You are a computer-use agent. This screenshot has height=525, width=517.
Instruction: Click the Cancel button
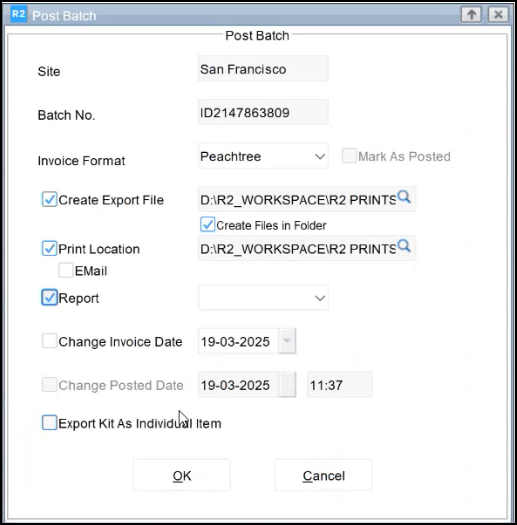(x=323, y=475)
